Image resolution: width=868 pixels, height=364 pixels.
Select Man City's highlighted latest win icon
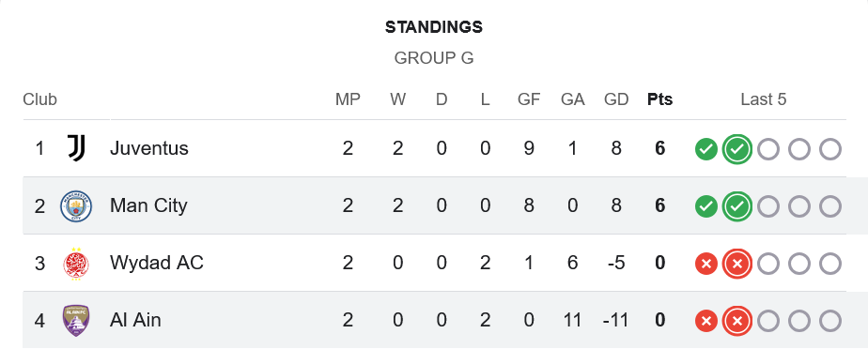click(737, 206)
